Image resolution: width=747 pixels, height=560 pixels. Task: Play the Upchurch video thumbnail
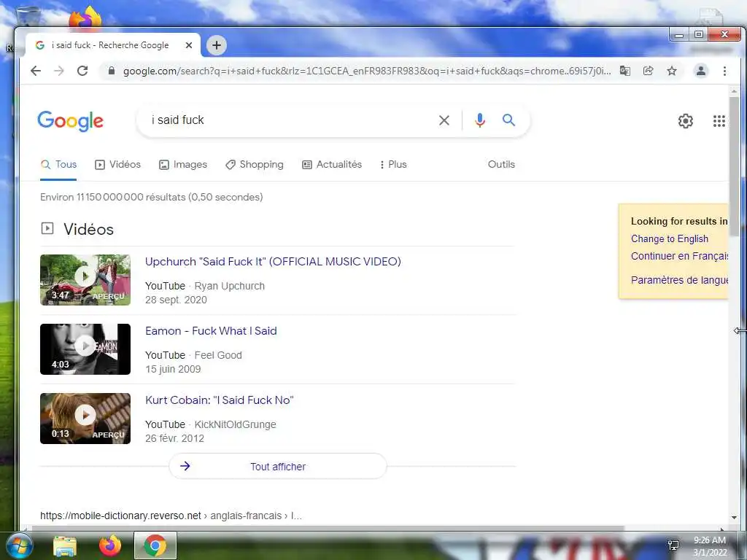tap(85, 280)
